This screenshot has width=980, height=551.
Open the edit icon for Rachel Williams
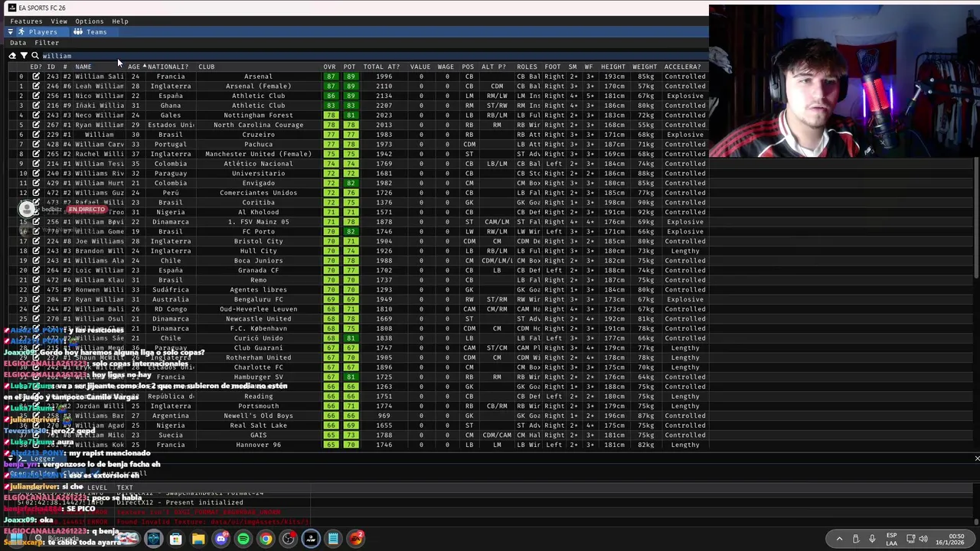point(36,154)
